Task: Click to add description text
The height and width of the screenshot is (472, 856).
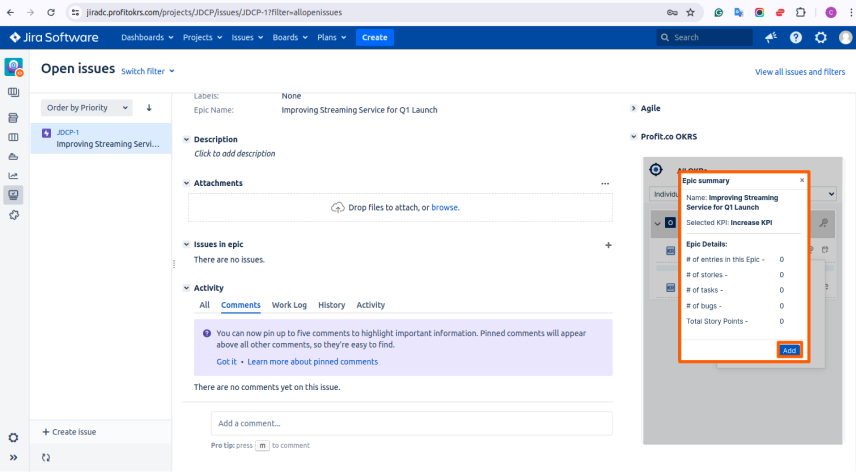Action: [x=235, y=154]
